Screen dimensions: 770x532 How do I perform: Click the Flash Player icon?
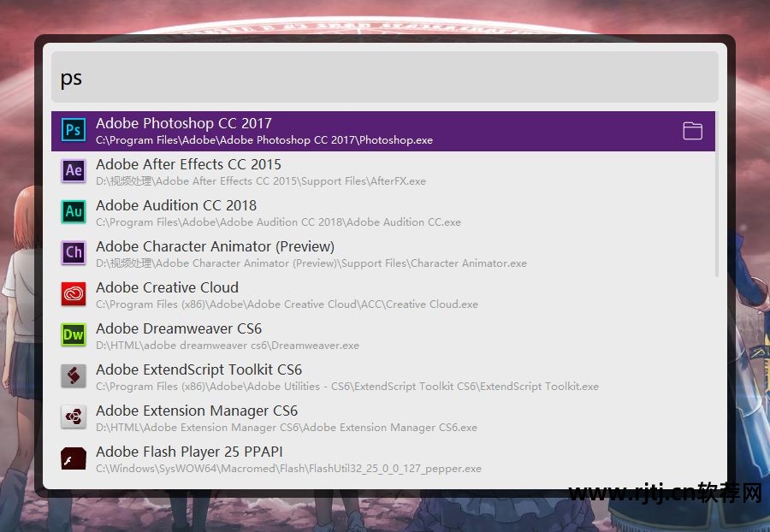click(x=74, y=458)
